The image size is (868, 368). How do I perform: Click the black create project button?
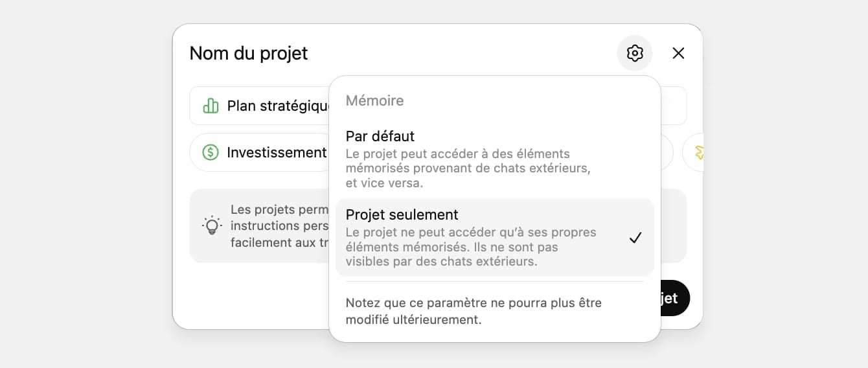[x=674, y=298]
